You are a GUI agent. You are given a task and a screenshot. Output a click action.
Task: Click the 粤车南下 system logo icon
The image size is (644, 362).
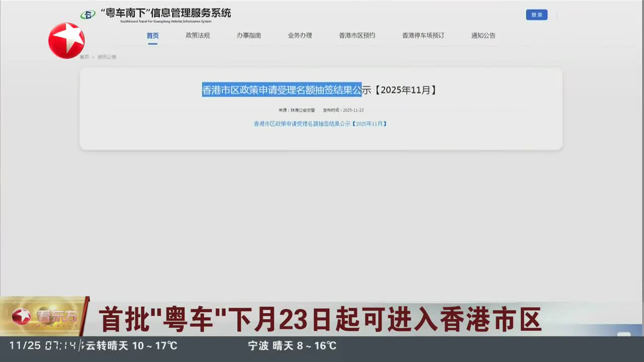[x=88, y=15]
